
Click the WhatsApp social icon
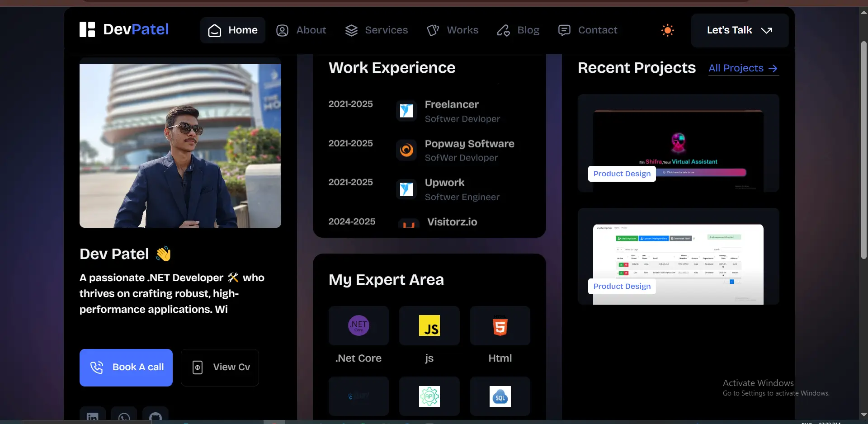[124, 416]
